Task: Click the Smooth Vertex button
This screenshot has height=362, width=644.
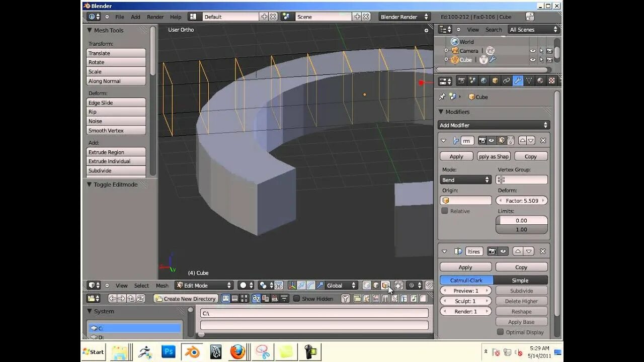Action: (116, 130)
